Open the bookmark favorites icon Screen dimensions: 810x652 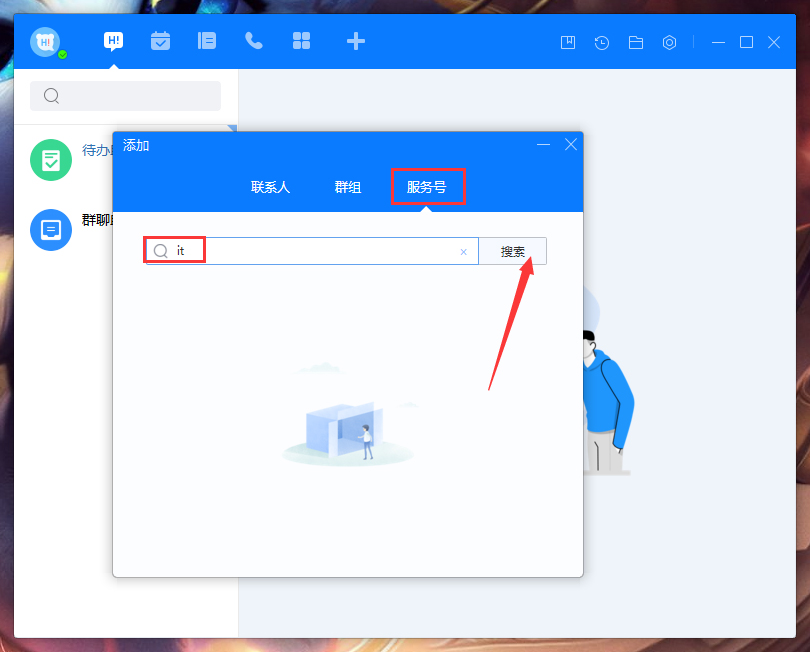coord(568,42)
